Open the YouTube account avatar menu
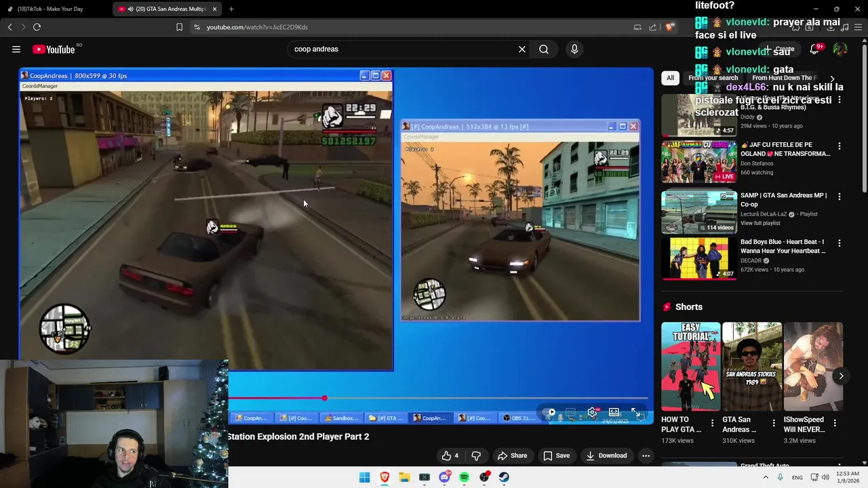868x488 pixels. click(840, 49)
